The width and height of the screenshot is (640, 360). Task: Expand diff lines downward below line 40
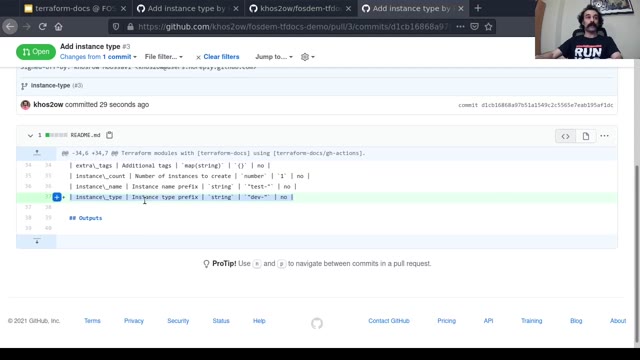(37, 241)
